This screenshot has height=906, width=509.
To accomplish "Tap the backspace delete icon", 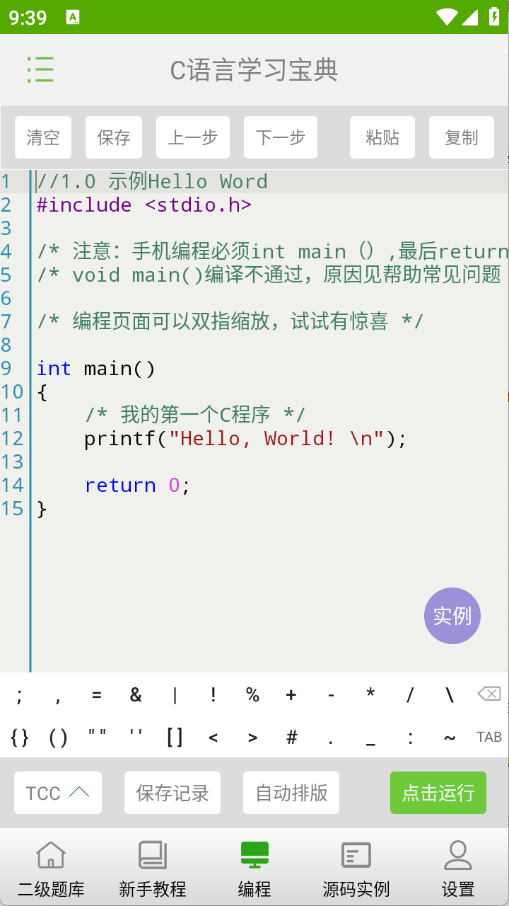I will 489,693.
